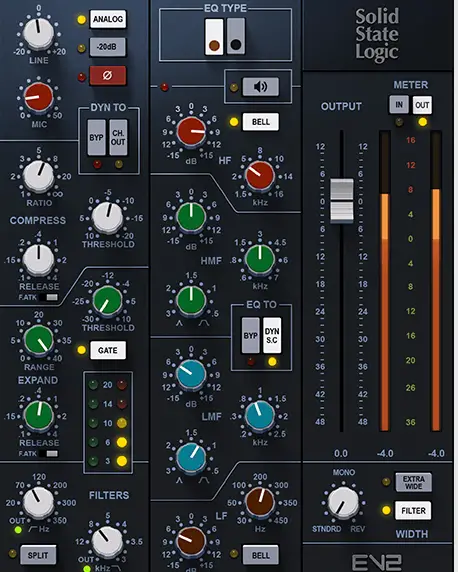This screenshot has width=458, height=572.
Task: Click the blue LMF gain dB knob
Action: 191,374
